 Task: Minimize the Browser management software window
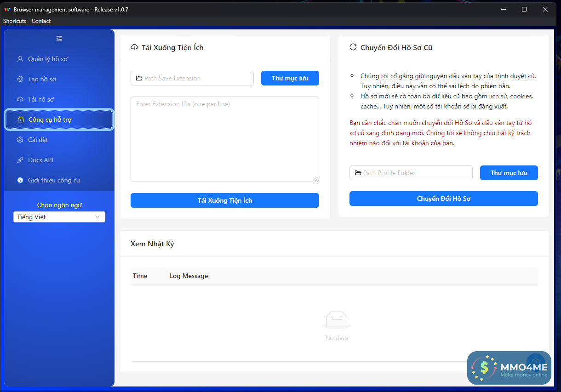[x=504, y=9]
